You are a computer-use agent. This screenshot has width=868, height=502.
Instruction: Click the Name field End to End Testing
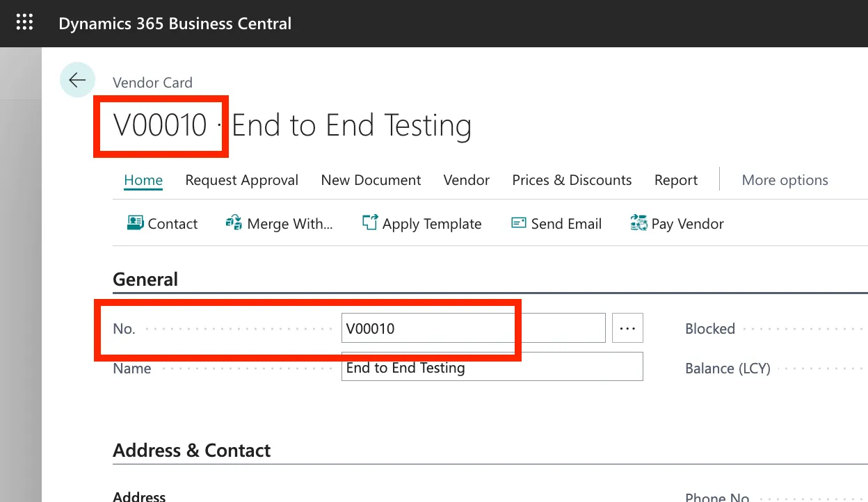click(x=492, y=368)
